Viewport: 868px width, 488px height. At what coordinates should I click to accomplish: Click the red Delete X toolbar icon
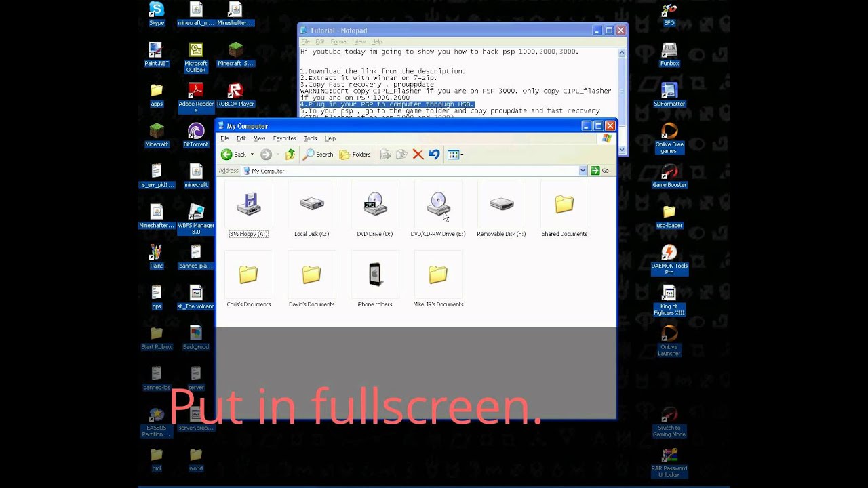pyautogui.click(x=418, y=155)
